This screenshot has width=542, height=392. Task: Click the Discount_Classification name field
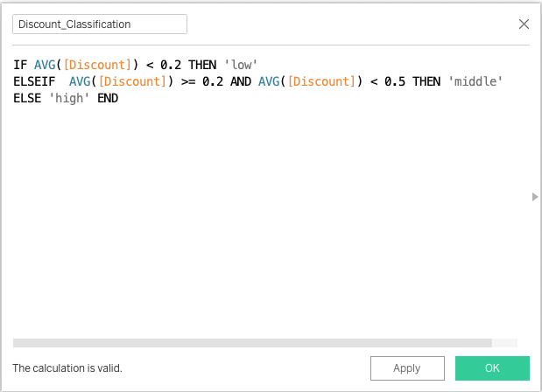tap(100, 24)
